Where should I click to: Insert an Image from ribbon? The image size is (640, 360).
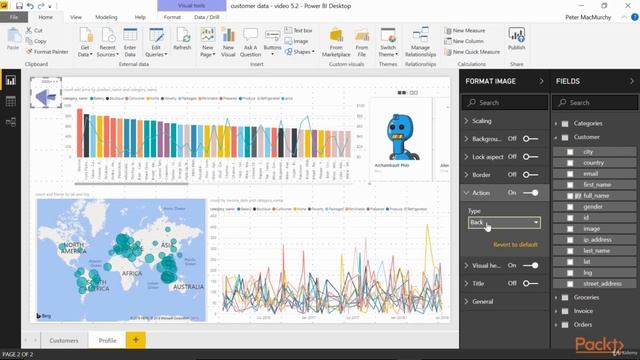pos(297,41)
